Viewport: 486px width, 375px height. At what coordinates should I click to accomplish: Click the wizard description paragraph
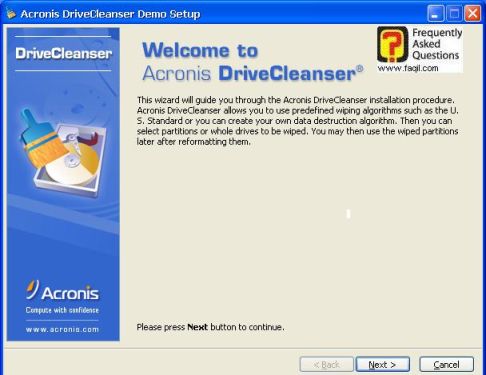298,121
